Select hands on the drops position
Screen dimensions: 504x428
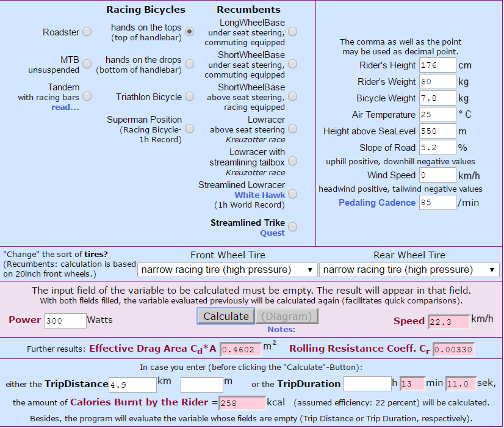coord(190,64)
